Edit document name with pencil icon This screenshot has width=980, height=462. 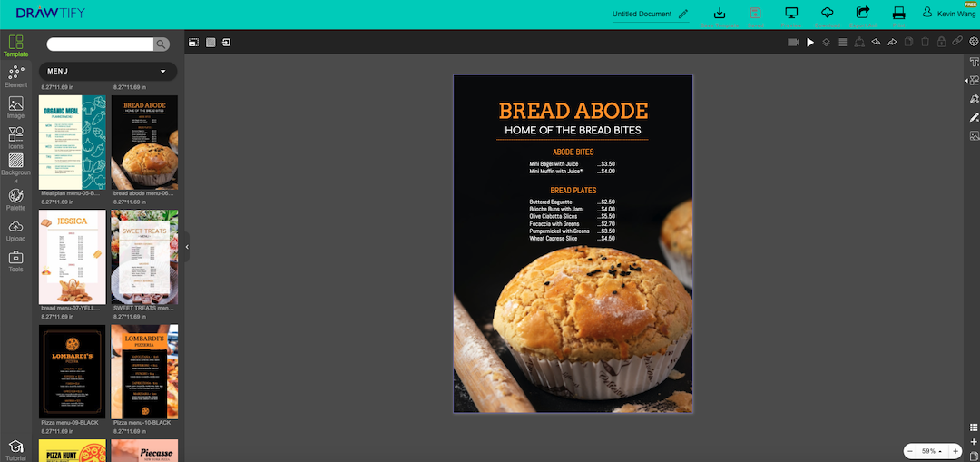(683, 14)
